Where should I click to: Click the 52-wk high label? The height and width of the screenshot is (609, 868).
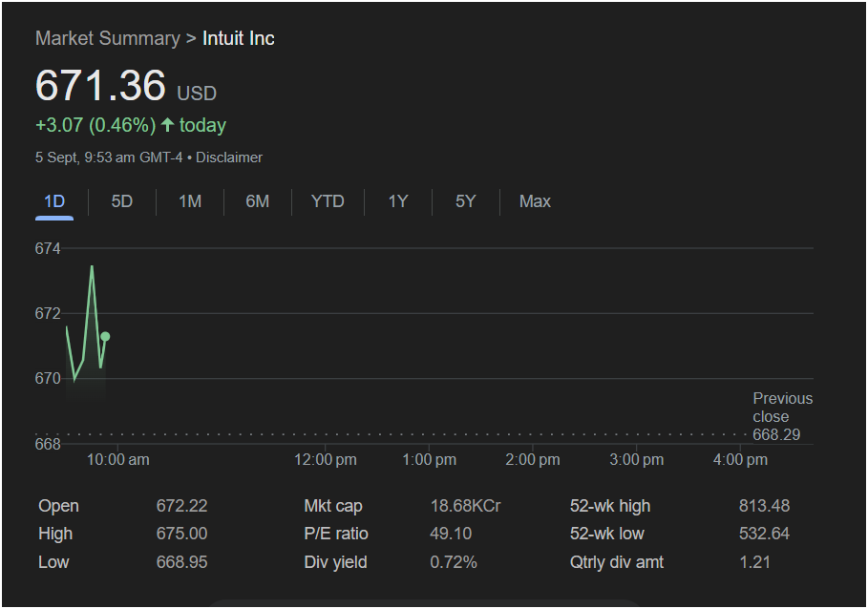[x=610, y=506]
